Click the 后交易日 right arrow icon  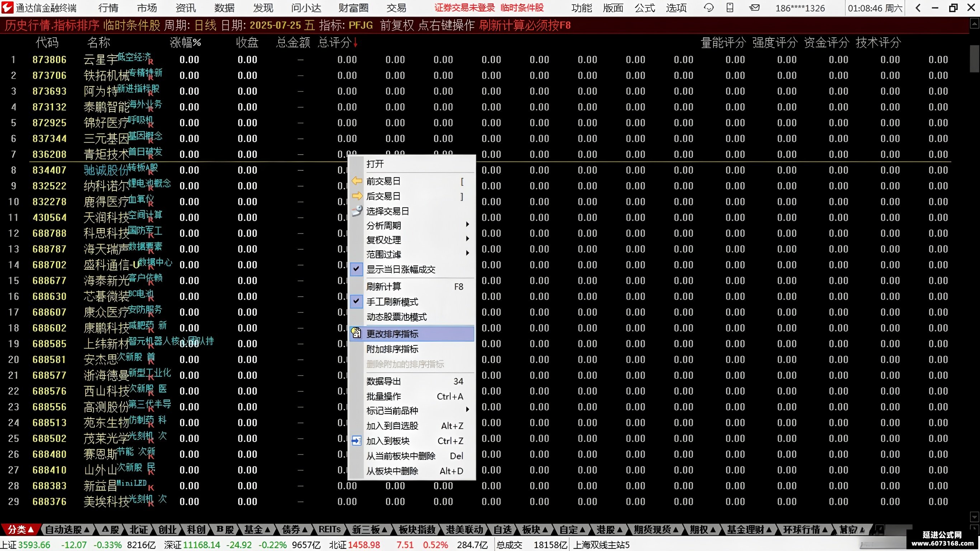pos(357,196)
